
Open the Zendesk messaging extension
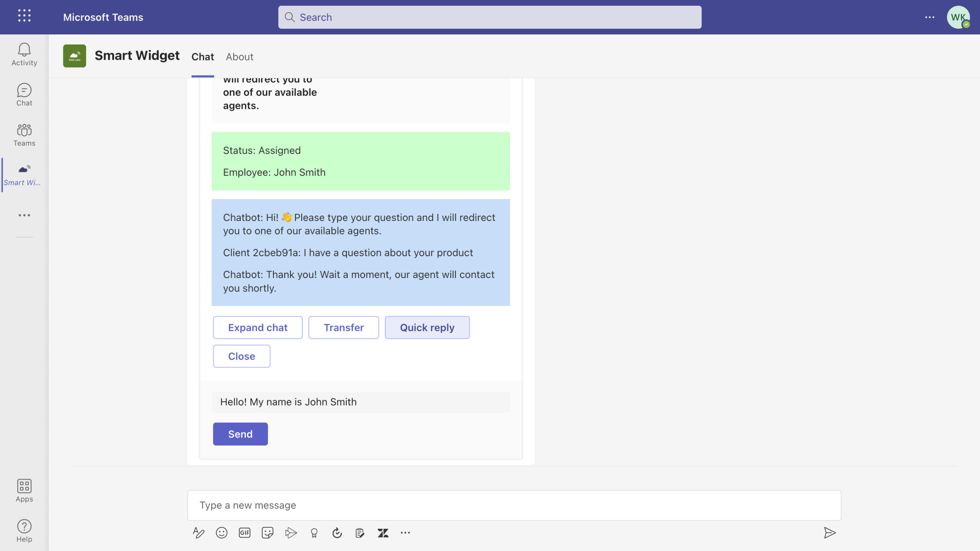(x=383, y=533)
